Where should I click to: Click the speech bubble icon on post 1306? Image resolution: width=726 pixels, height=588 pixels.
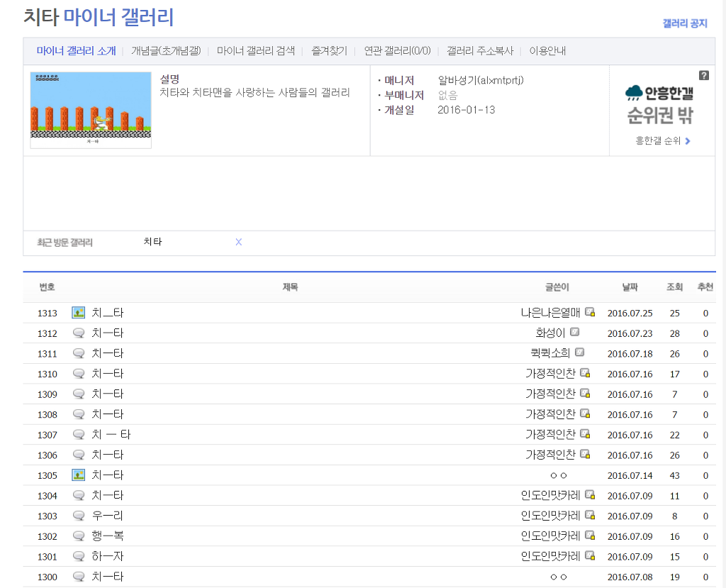[x=79, y=455]
